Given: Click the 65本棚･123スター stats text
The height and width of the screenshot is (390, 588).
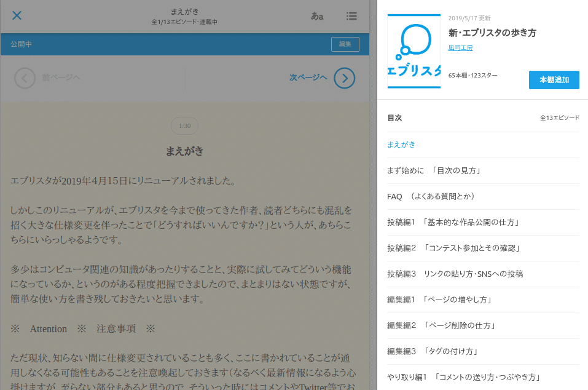Looking at the screenshot, I should tap(473, 76).
